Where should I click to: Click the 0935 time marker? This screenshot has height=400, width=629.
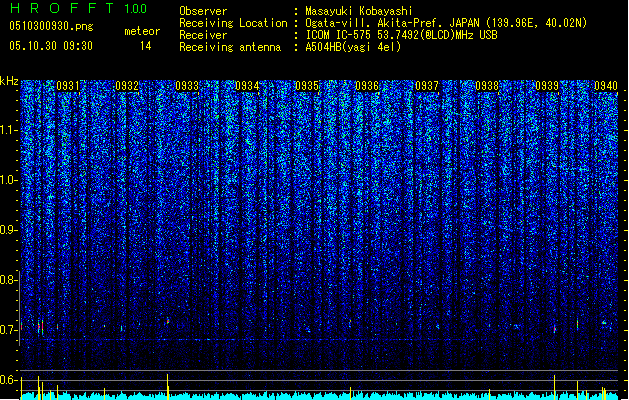pos(307,86)
